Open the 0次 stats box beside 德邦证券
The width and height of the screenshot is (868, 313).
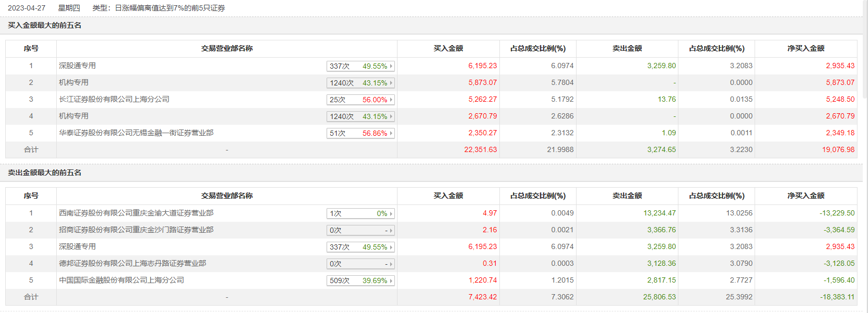360,264
